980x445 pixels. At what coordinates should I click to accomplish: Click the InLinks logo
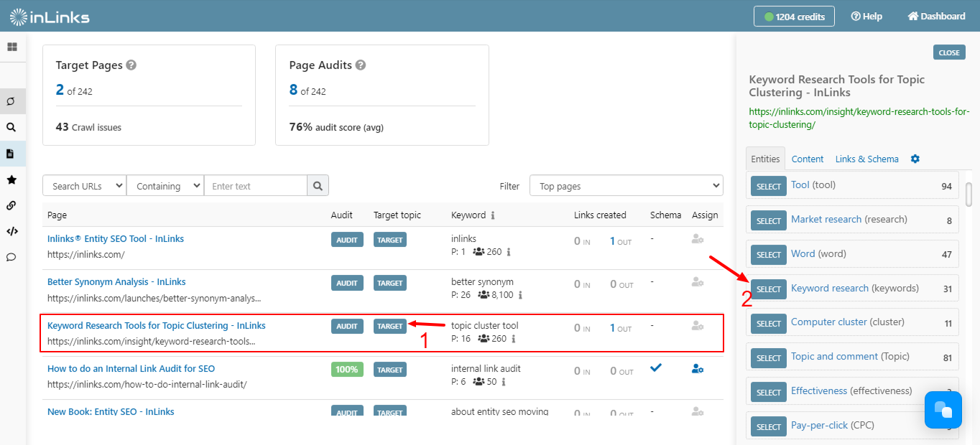[49, 16]
